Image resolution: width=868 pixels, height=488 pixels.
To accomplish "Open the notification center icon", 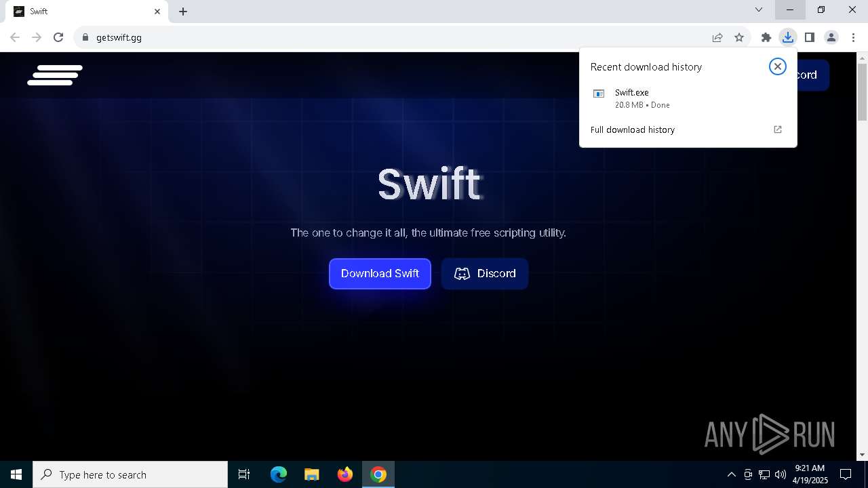I will pyautogui.click(x=846, y=474).
